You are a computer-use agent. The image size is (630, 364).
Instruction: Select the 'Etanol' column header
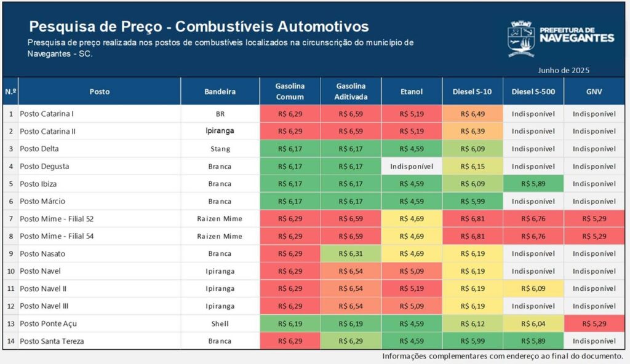pyautogui.click(x=412, y=92)
